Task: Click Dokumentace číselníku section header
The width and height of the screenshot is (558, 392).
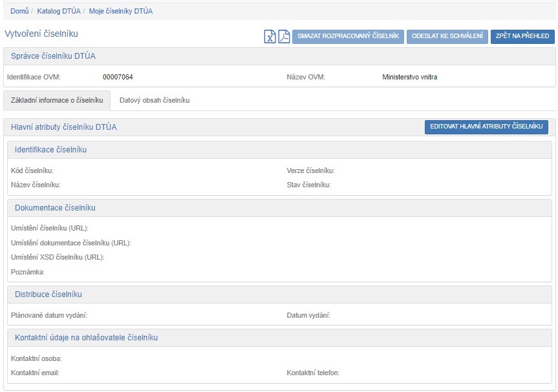Action: (x=279, y=208)
